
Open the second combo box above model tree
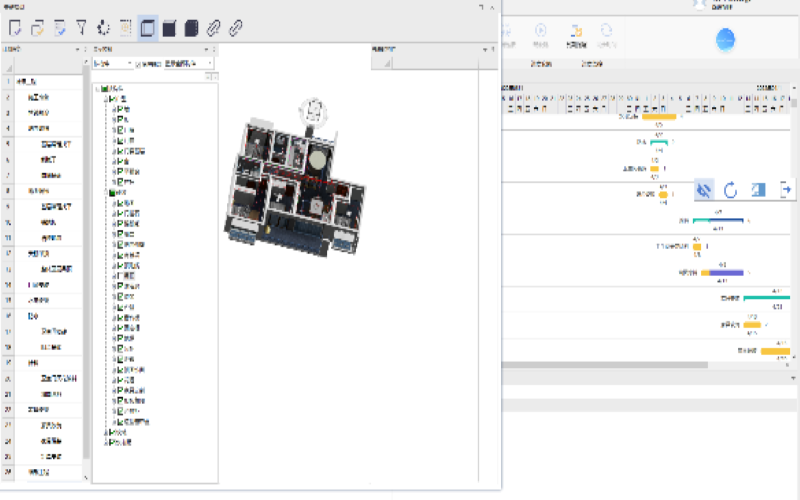188,64
